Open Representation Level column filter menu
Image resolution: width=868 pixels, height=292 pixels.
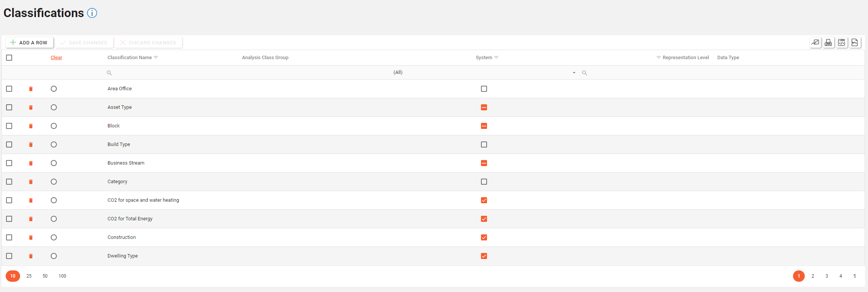pos(659,58)
